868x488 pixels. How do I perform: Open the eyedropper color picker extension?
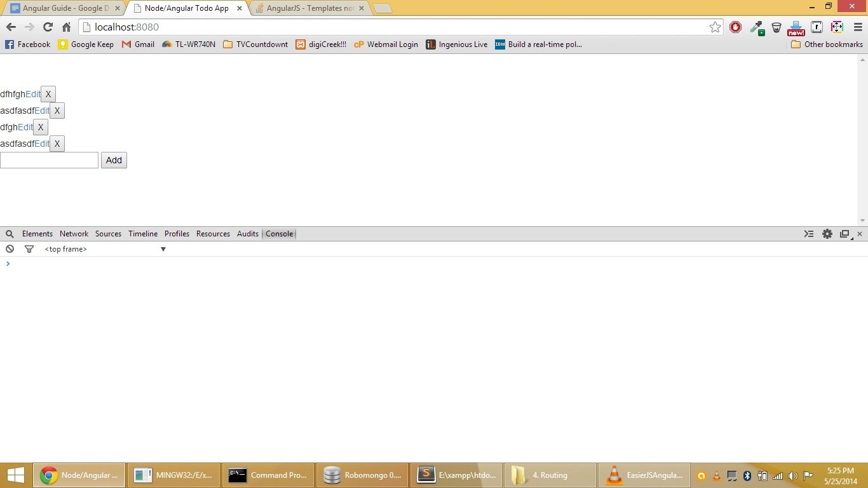tap(756, 27)
